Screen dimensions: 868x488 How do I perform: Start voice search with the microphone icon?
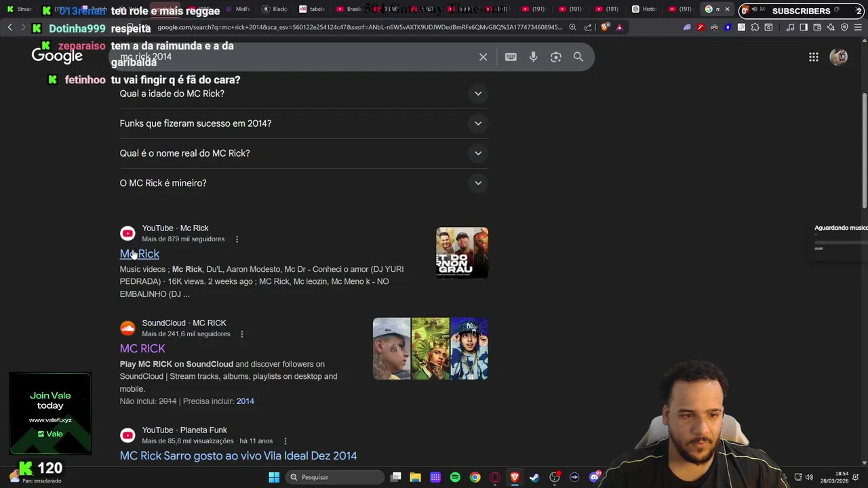click(x=534, y=57)
